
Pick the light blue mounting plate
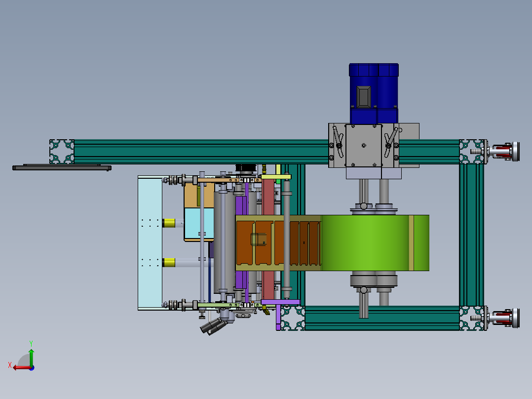click(150, 243)
